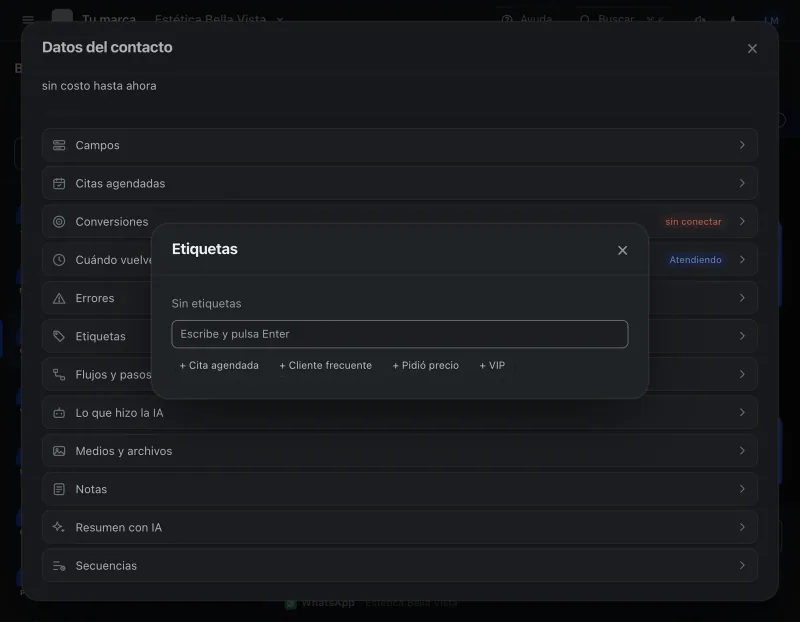
Task: Click the target icon beside Conversiones
Action: pos(59,222)
